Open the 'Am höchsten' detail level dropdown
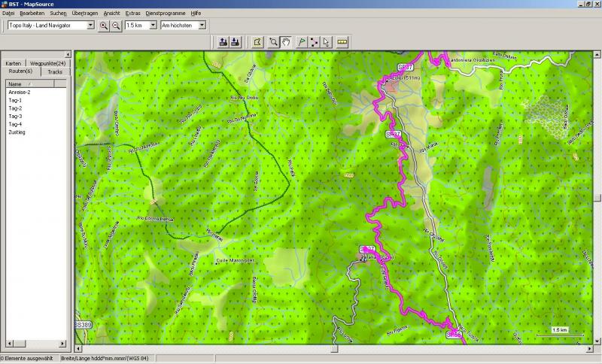The image size is (602, 364). pos(202,26)
